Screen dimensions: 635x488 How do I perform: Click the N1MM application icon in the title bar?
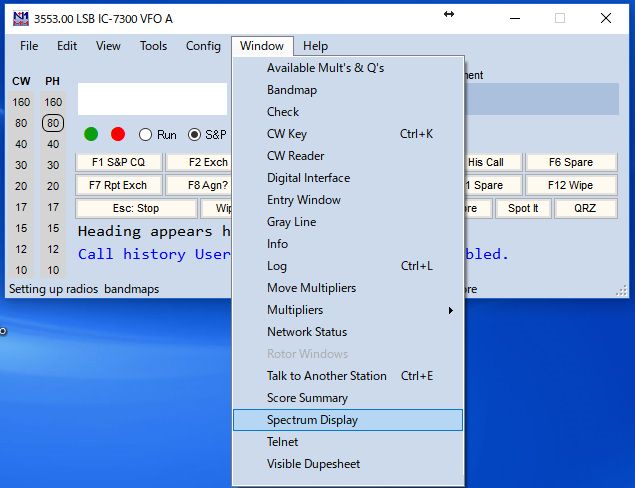coord(21,19)
